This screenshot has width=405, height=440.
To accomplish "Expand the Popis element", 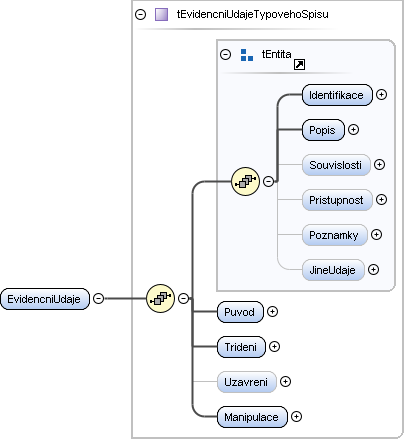I will (353, 129).
